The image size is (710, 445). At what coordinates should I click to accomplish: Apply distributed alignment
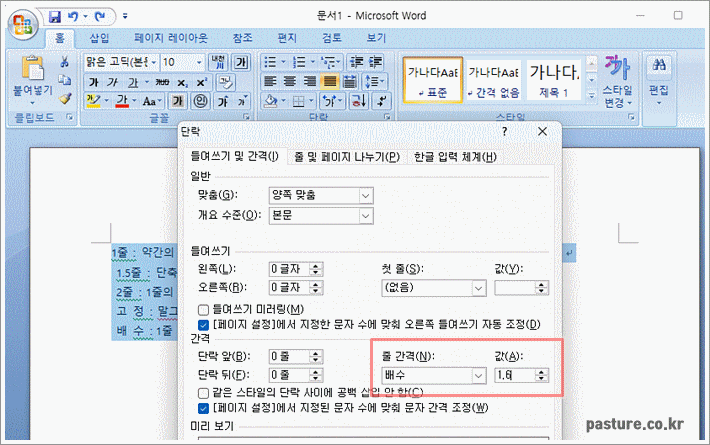click(x=349, y=81)
